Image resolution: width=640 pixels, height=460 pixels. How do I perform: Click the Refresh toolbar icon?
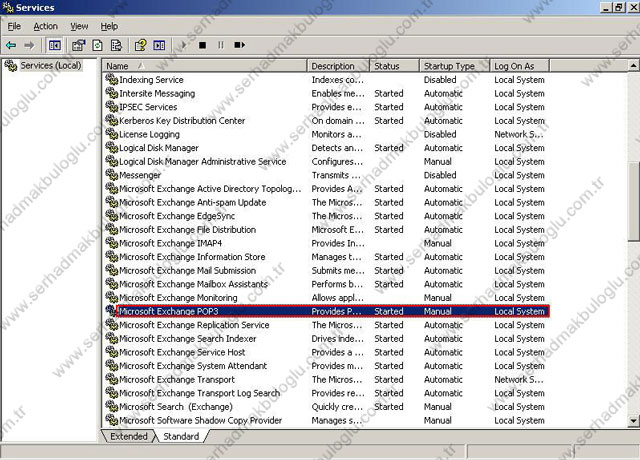97,45
